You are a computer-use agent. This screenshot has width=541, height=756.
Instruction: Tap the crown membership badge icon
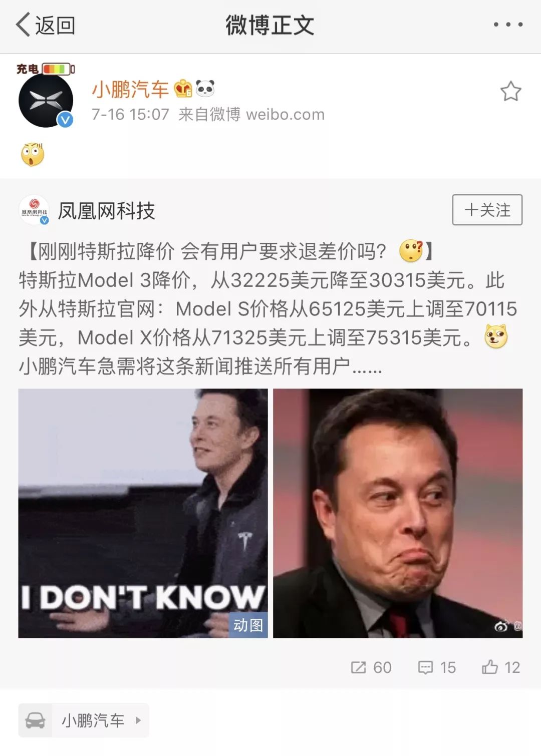[x=183, y=89]
